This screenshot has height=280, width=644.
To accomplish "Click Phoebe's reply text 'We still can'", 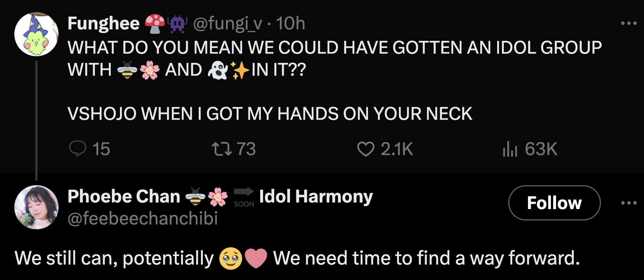I will click(x=114, y=258).
